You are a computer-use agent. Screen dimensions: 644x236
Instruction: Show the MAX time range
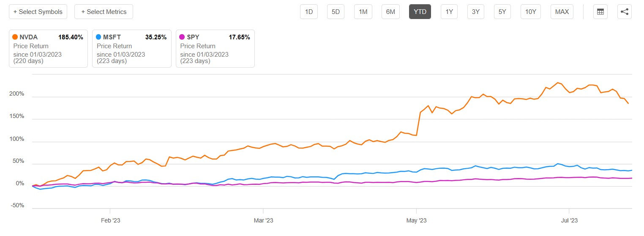pyautogui.click(x=562, y=12)
